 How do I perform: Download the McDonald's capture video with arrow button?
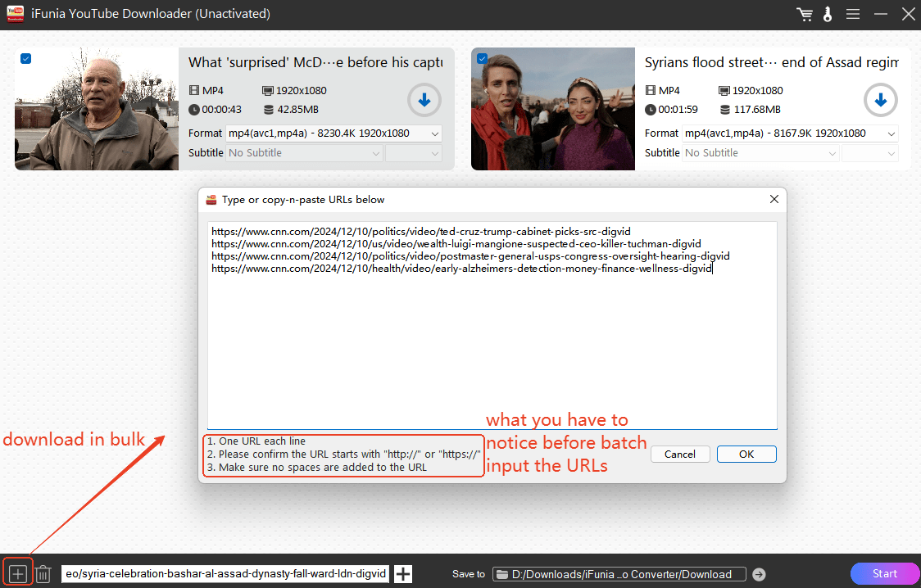click(424, 101)
